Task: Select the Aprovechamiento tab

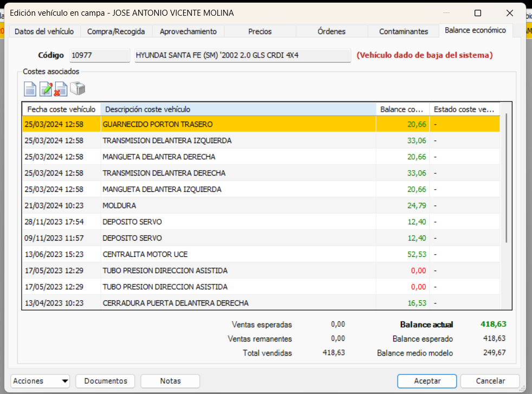Action: [x=187, y=31]
